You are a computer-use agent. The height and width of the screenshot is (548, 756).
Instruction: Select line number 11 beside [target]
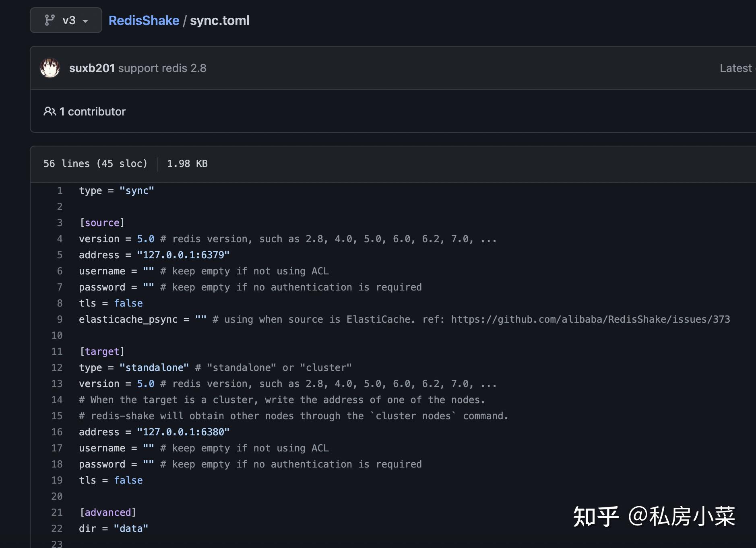57,351
